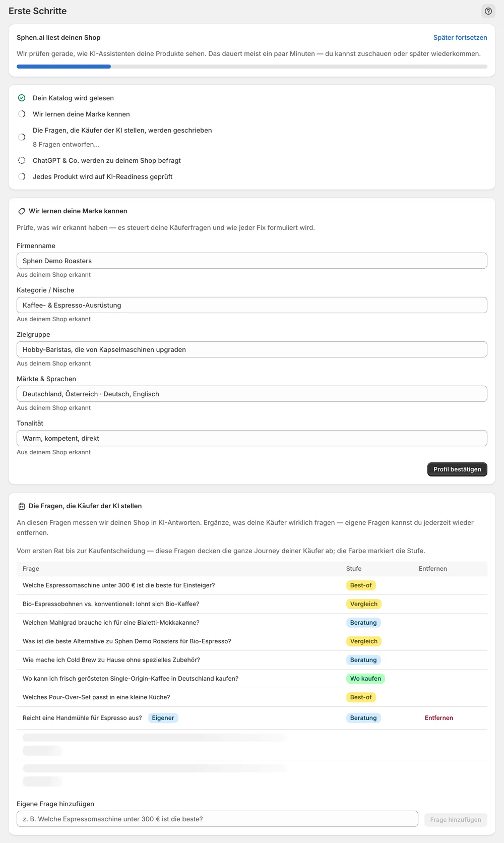Click the clipboard icon in questions section header
The width and height of the screenshot is (504, 843).
(22, 506)
